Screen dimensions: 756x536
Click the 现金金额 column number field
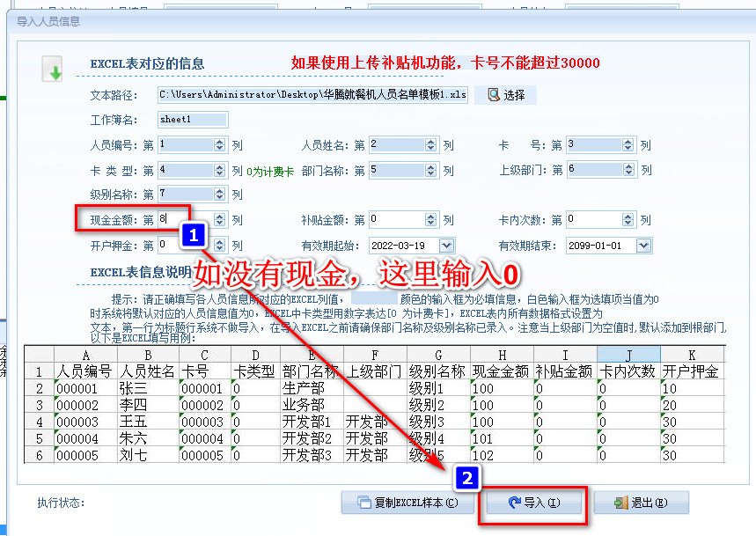pyautogui.click(x=186, y=220)
